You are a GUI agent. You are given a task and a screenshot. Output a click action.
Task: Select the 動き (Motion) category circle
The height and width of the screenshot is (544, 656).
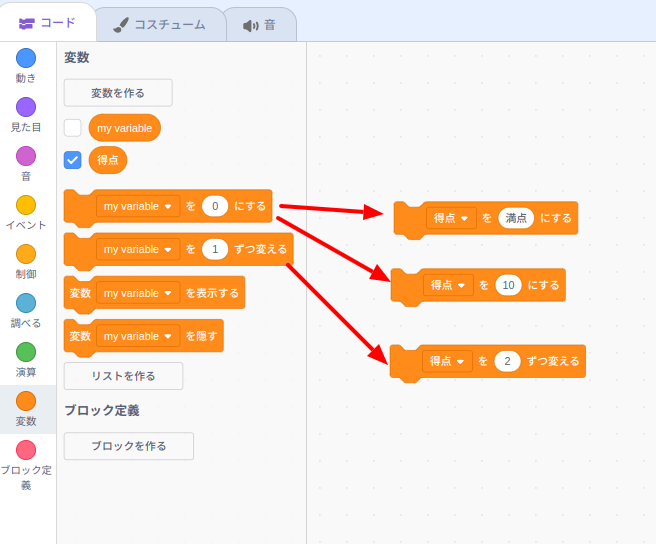coord(26,58)
